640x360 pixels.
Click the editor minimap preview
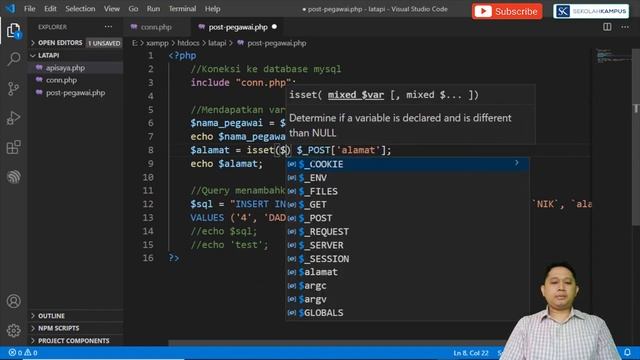click(x=612, y=55)
